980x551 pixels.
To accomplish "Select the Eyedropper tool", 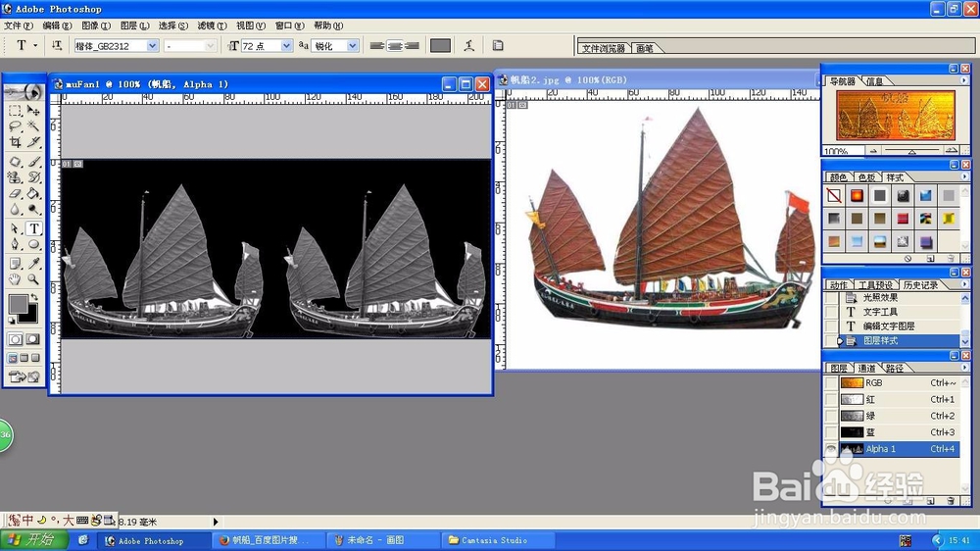I will pos(33,264).
